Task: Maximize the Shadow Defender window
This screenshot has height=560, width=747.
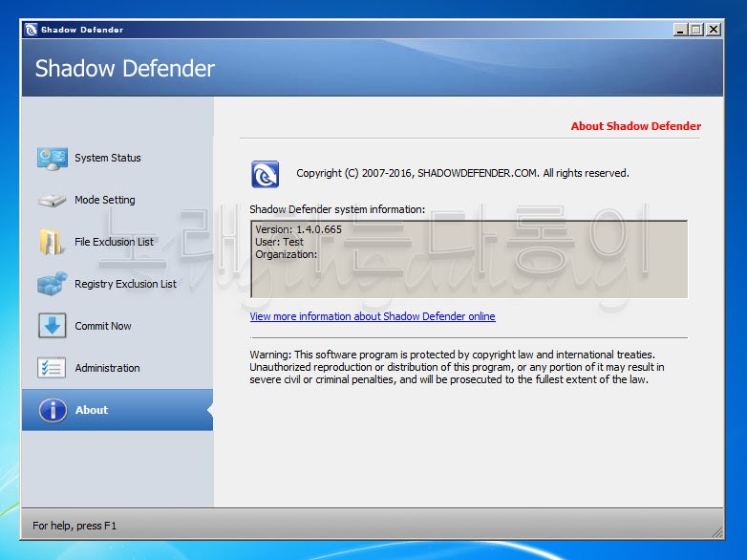Action: 696,30
